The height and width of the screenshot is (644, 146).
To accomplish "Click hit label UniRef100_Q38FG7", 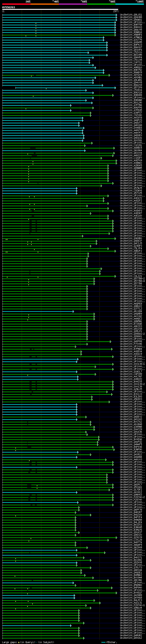I will pos(131,113).
